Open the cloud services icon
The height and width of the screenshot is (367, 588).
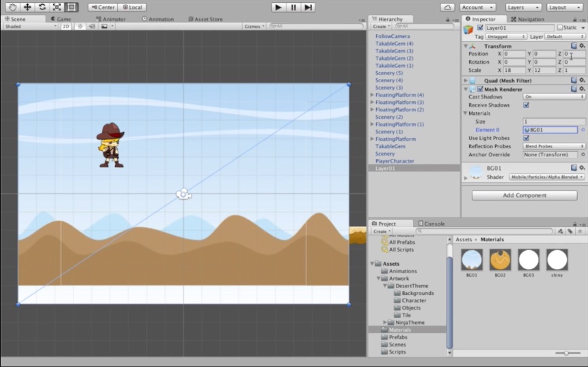[447, 7]
